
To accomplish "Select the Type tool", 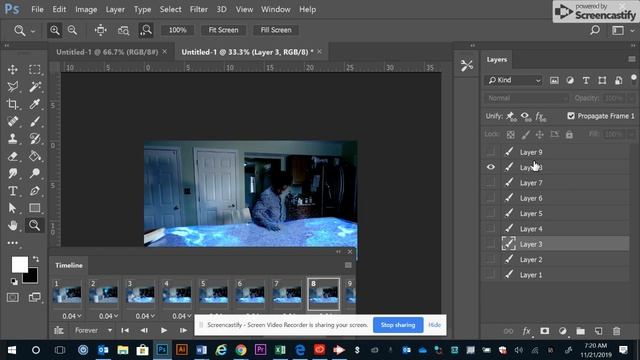I will tap(13, 191).
